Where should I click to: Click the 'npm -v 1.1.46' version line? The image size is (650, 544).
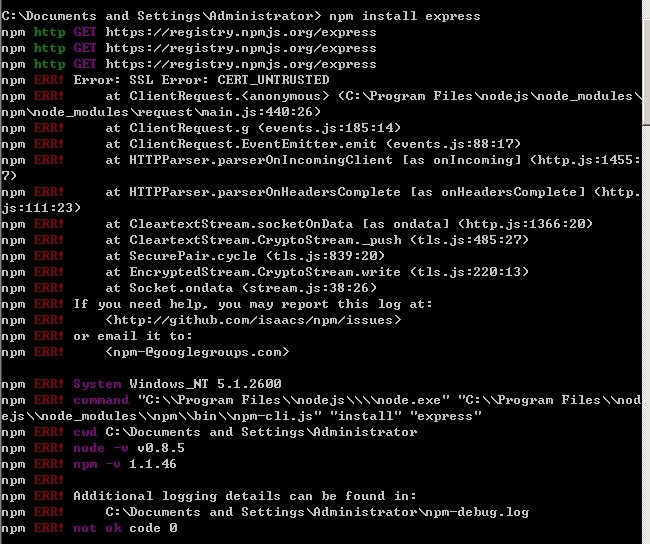[x=125, y=464]
